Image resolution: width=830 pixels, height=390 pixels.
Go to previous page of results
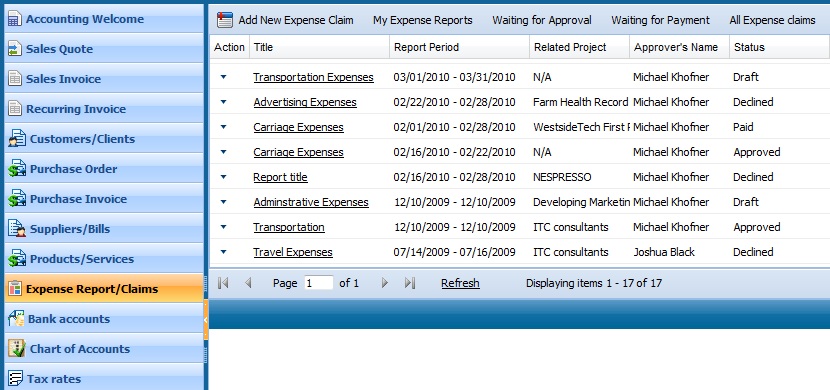tap(248, 283)
